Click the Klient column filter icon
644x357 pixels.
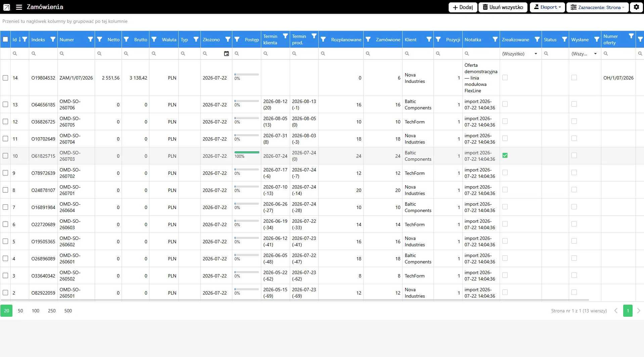click(429, 39)
